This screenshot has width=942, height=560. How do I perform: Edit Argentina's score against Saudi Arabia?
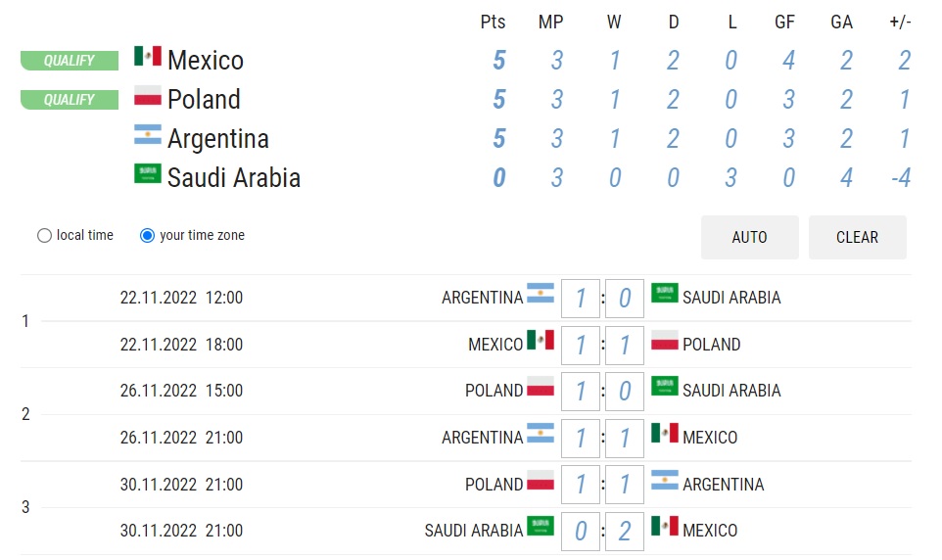point(581,298)
